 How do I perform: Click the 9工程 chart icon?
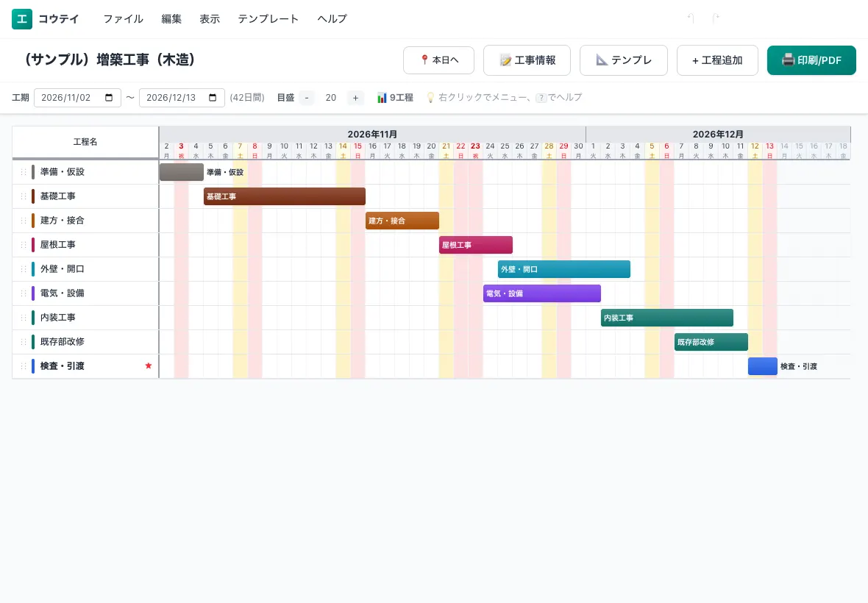click(382, 98)
